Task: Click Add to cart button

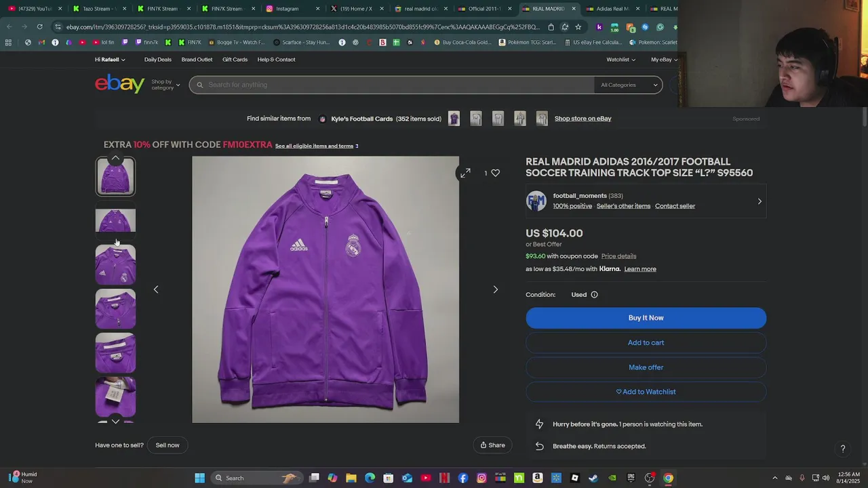Action: [646, 343]
